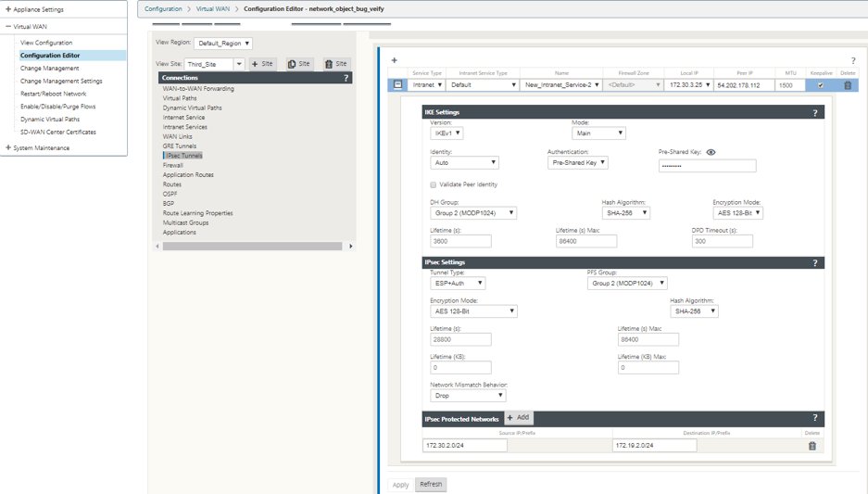868x494 pixels.
Task: Open help for IPsec Settings section
Action: click(815, 263)
